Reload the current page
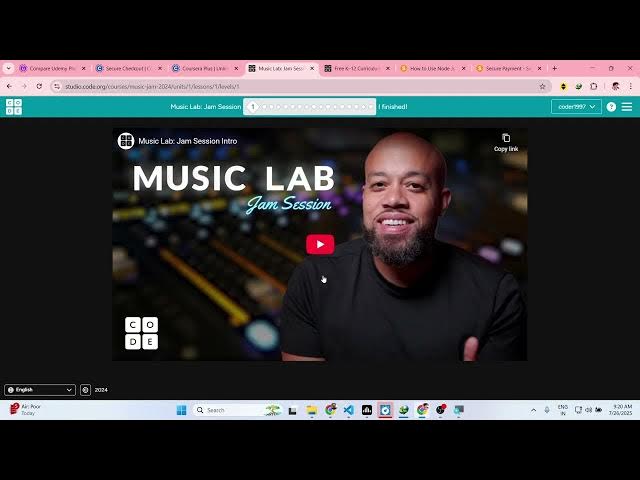The height and width of the screenshot is (480, 640). pos(39,87)
